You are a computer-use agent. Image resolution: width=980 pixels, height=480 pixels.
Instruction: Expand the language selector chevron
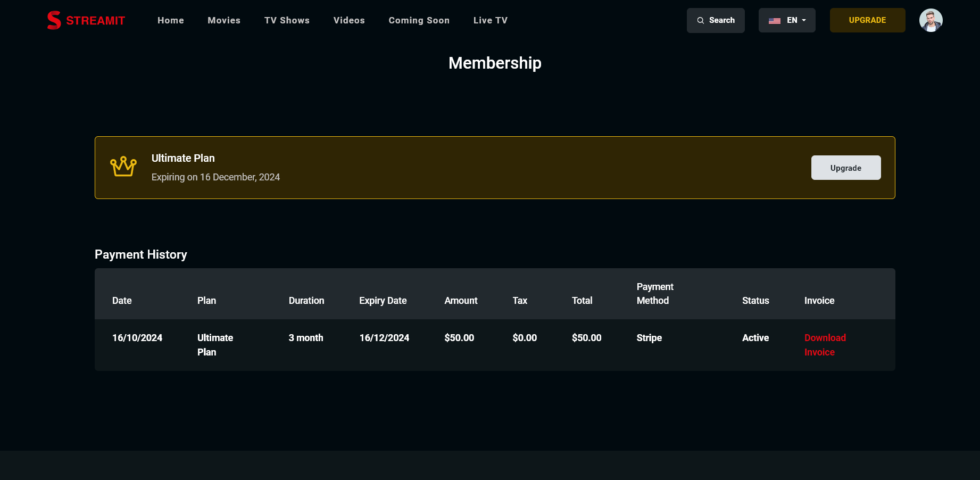click(804, 20)
